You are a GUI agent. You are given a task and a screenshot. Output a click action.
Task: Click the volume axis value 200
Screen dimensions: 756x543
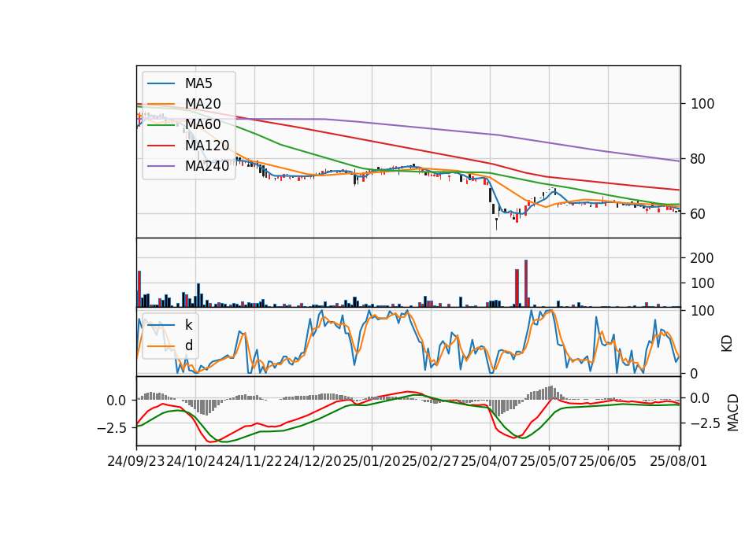tap(702, 258)
